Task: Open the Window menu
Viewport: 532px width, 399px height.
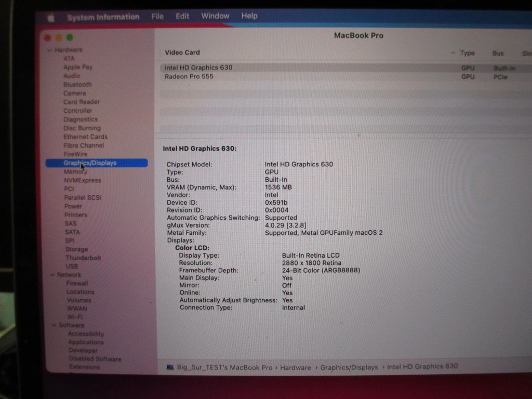Action: pos(215,16)
